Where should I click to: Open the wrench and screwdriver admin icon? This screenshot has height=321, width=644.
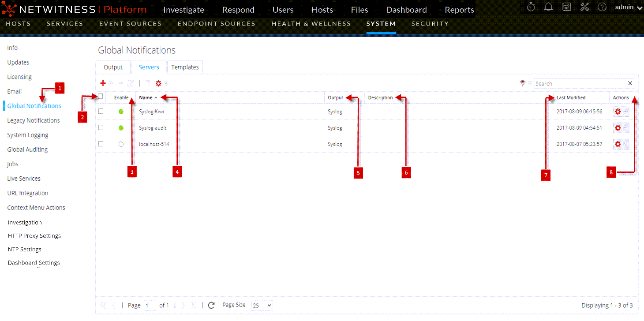pyautogui.click(x=584, y=7)
